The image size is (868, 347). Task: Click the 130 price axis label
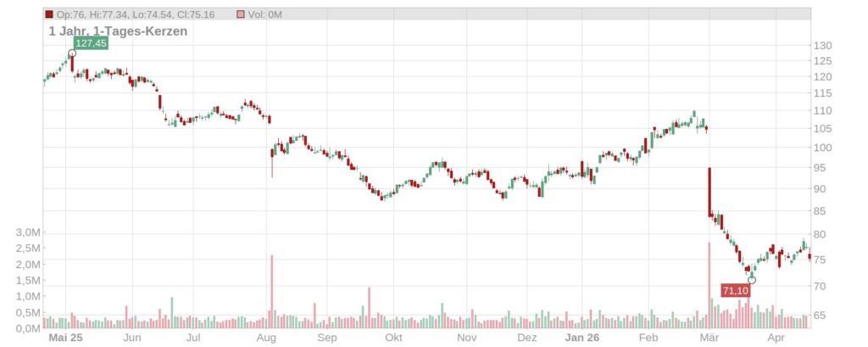822,46
